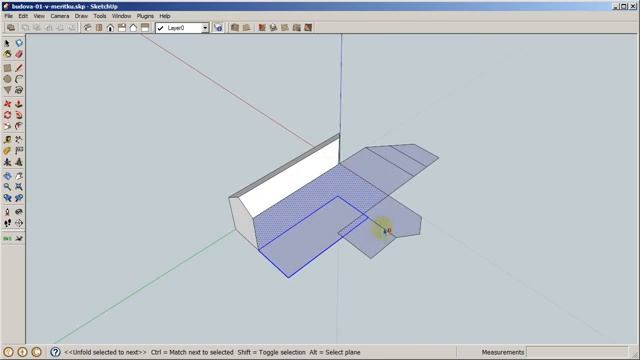Switch to Hidden Line face style

[x=273, y=28]
